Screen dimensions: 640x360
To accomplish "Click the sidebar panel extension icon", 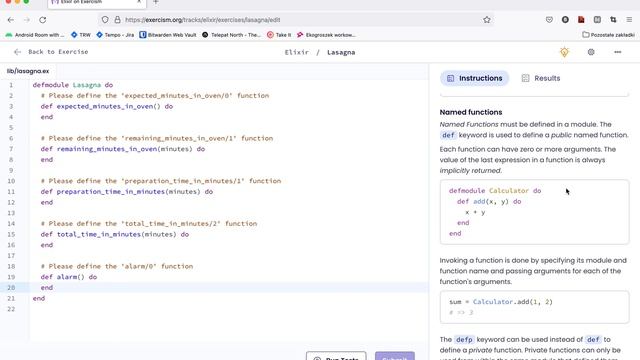I will pyautogui.click(x=597, y=20).
